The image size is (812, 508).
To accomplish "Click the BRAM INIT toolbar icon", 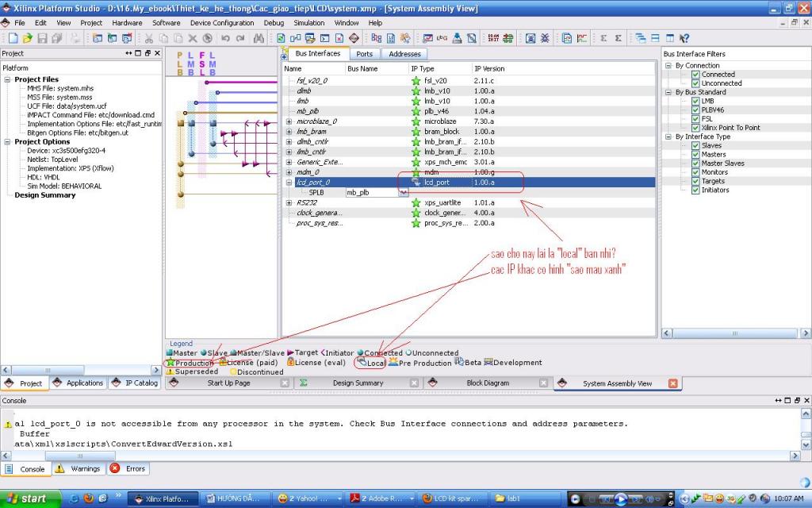I will click(x=493, y=38).
